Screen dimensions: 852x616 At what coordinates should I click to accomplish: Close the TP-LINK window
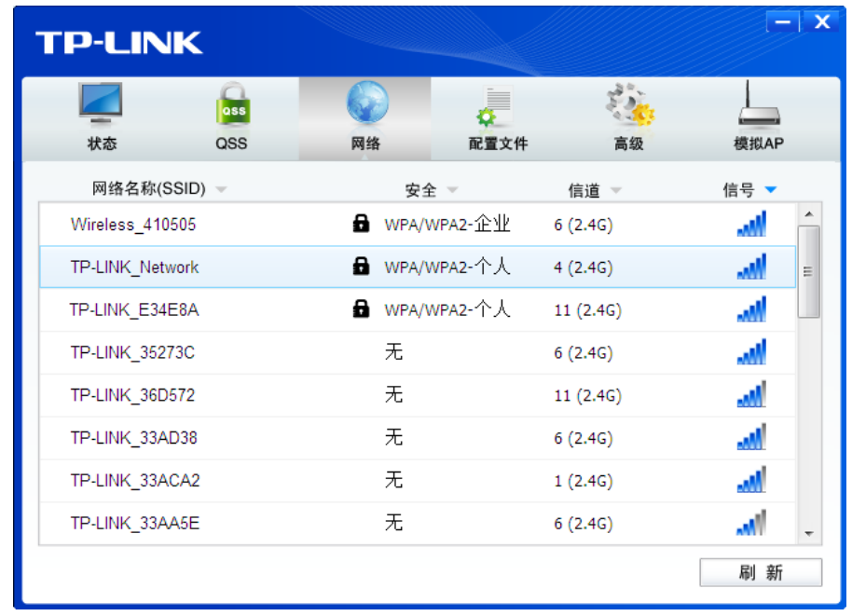(823, 22)
